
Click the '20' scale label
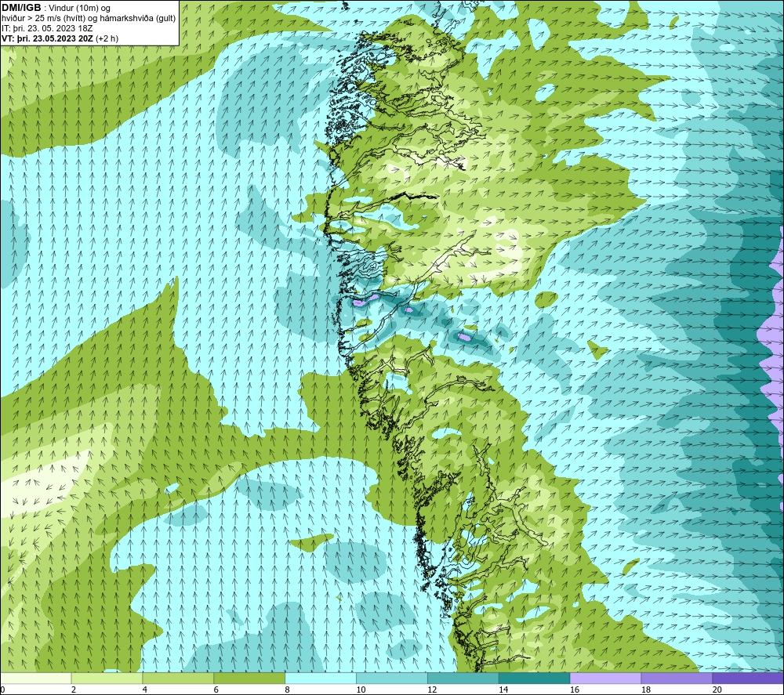click(717, 690)
